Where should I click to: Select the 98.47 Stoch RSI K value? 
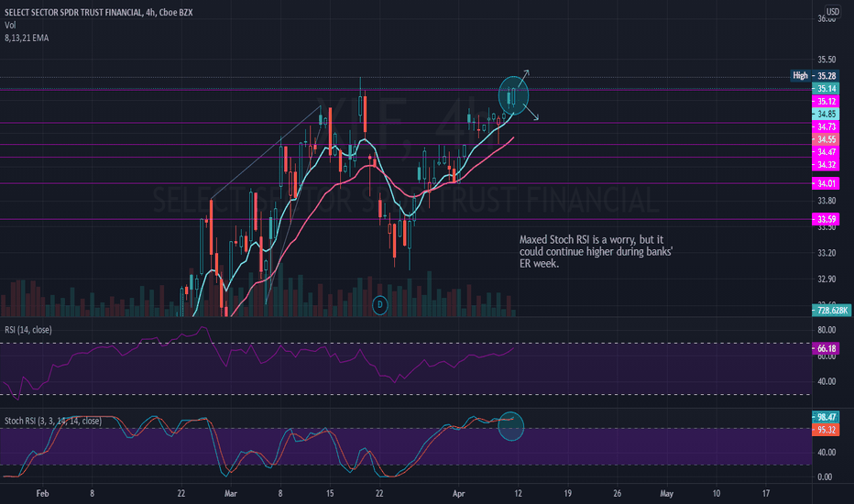point(826,417)
